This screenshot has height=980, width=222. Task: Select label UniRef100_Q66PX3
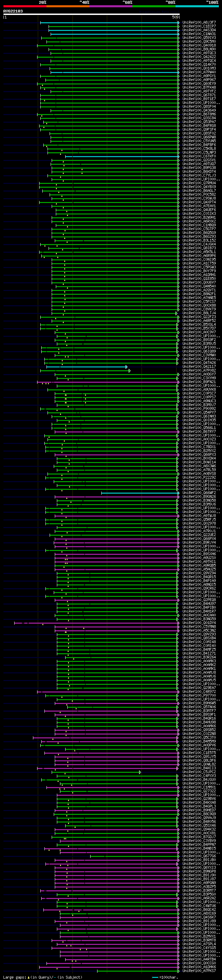pos(199,455)
